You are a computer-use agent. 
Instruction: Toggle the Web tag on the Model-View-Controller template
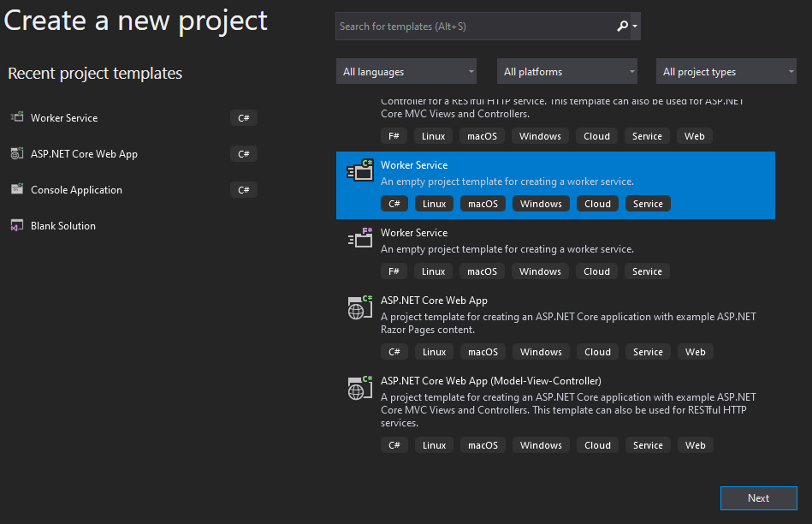coord(695,444)
